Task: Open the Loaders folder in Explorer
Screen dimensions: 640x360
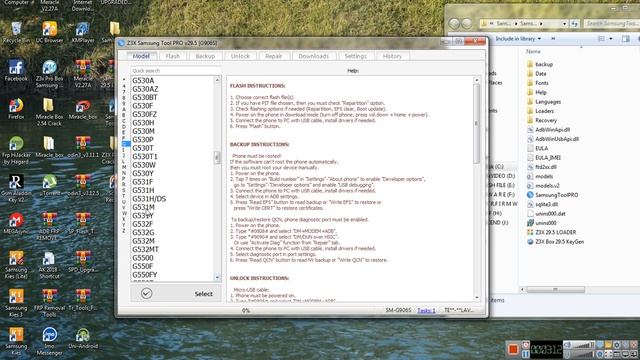Action: (540, 111)
